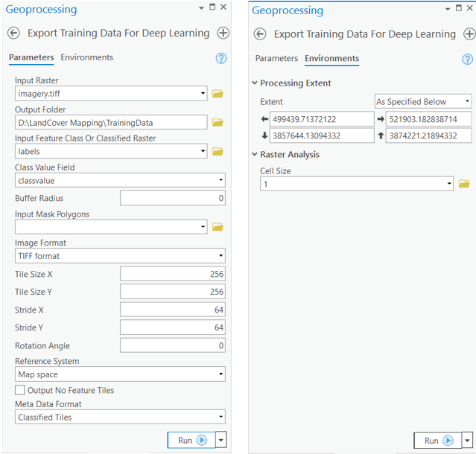Switch to Parameters tab in right pane
The width and height of the screenshot is (476, 454).
(276, 58)
